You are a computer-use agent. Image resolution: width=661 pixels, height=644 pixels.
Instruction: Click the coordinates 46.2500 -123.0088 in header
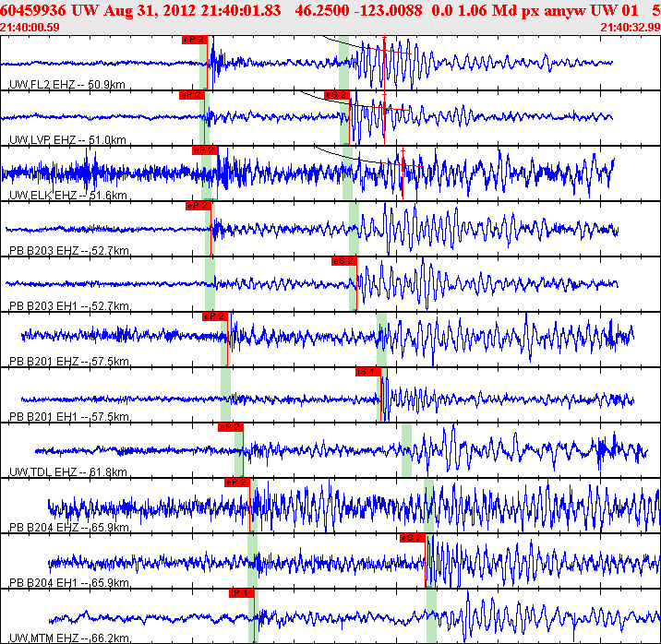[359, 10]
